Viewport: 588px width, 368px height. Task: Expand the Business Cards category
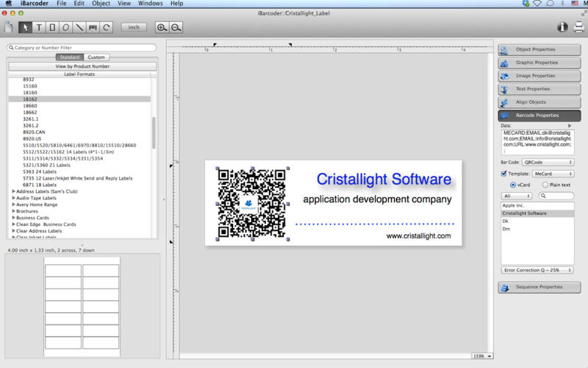click(x=14, y=218)
